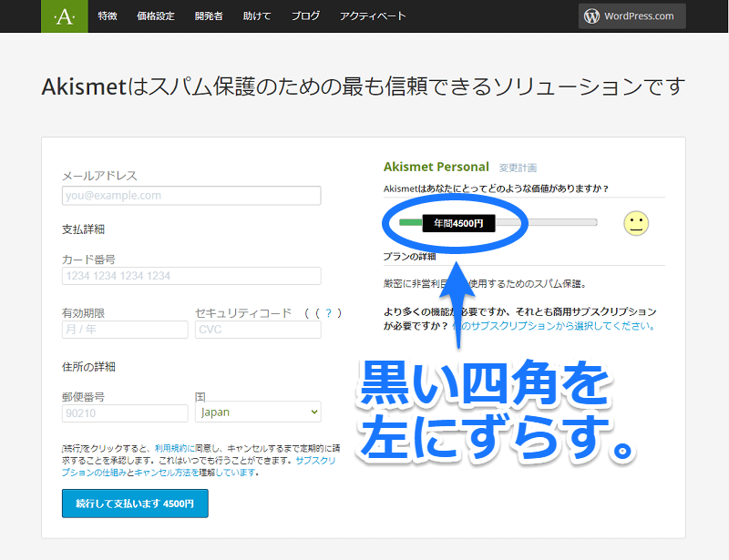Click the smiley face icon
Image resolution: width=729 pixels, height=560 pixels.
(x=636, y=223)
